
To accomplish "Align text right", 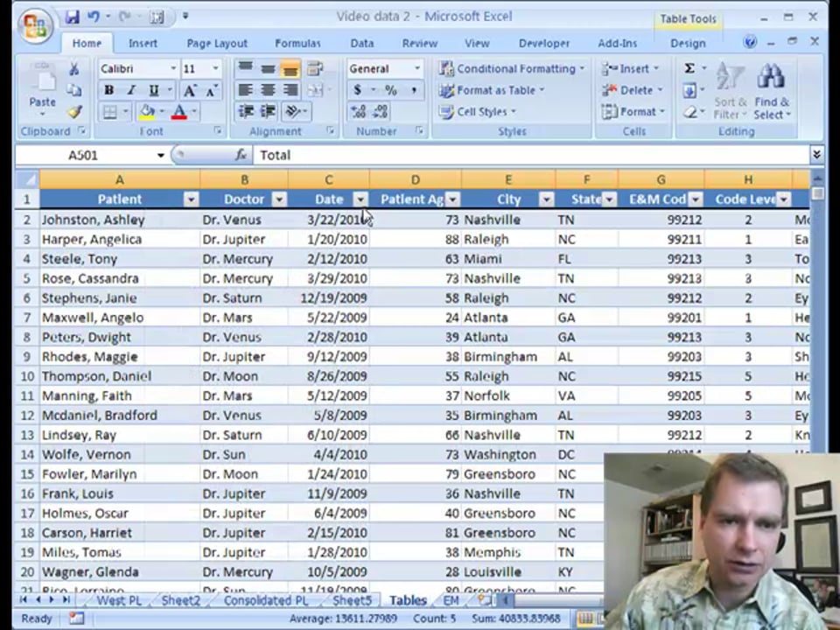I will pos(290,90).
